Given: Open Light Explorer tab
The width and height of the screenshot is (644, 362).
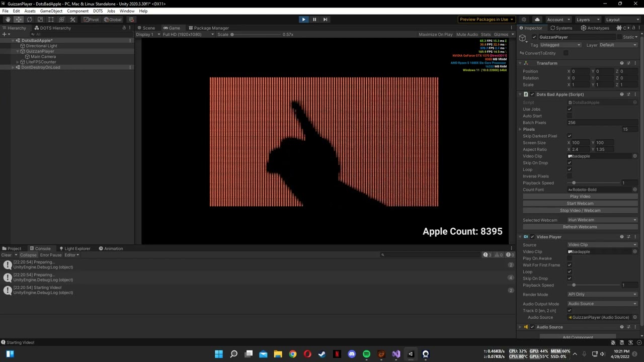Looking at the screenshot, I should 74,248.
